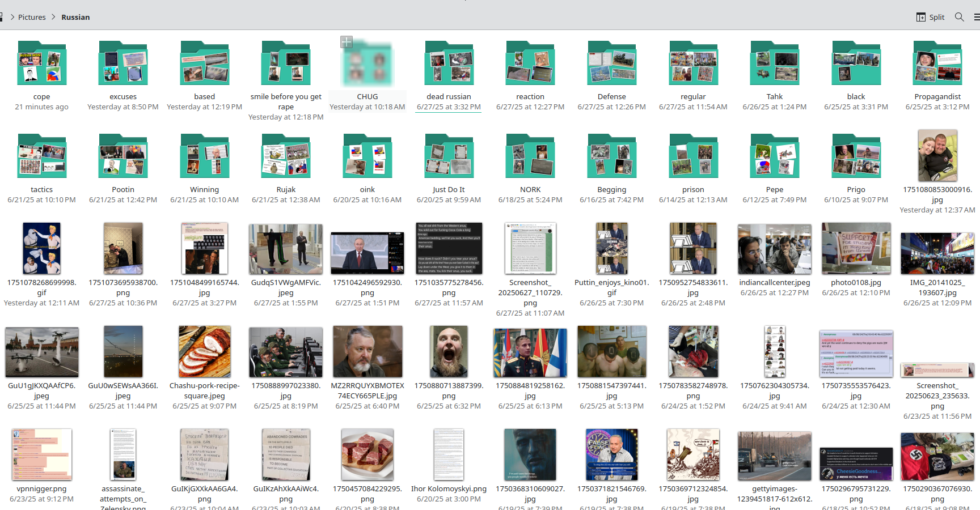Select the Ihor Kolomoyskyi.png thumbnail
This screenshot has height=510, width=980.
pos(449,454)
